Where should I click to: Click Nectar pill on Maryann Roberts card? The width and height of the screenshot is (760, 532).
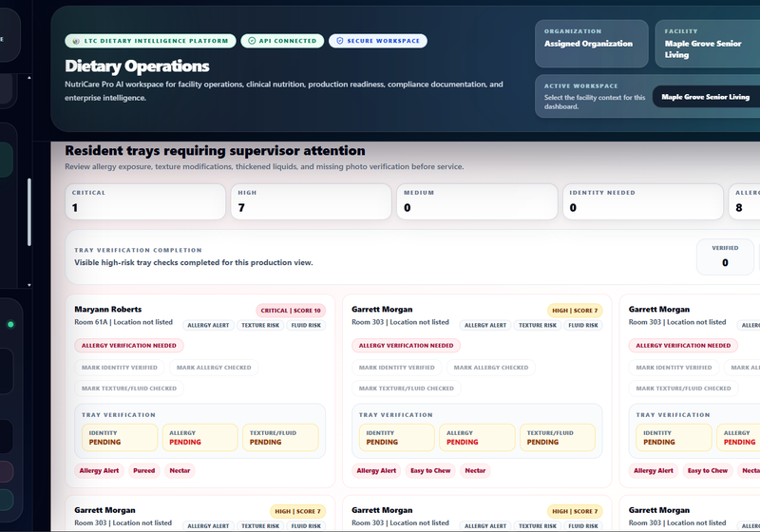pos(180,470)
